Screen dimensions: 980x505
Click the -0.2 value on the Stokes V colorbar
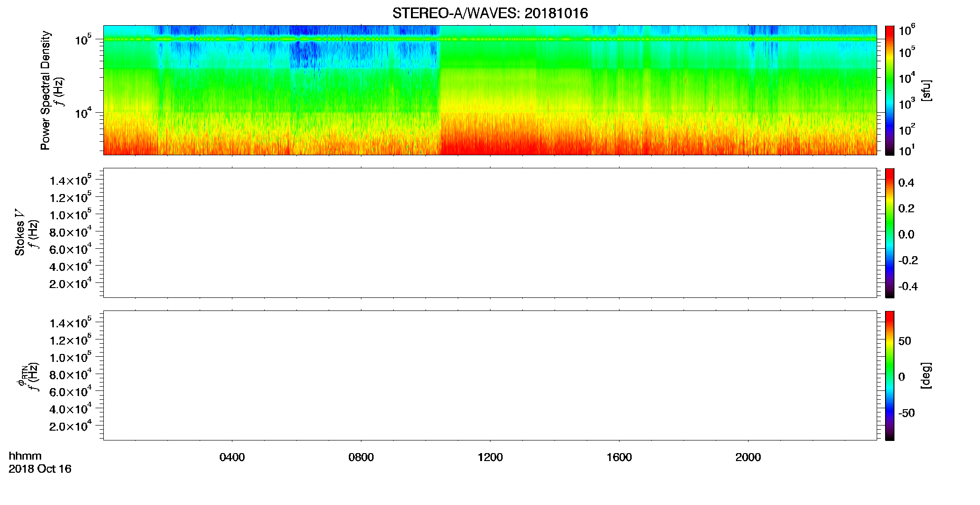point(908,260)
